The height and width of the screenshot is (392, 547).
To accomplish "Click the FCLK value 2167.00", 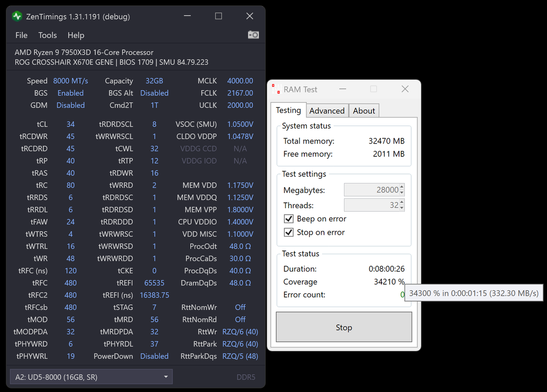I will (x=240, y=93).
